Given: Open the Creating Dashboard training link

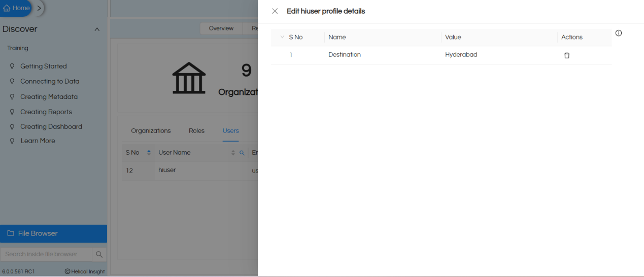Looking at the screenshot, I should (x=51, y=126).
